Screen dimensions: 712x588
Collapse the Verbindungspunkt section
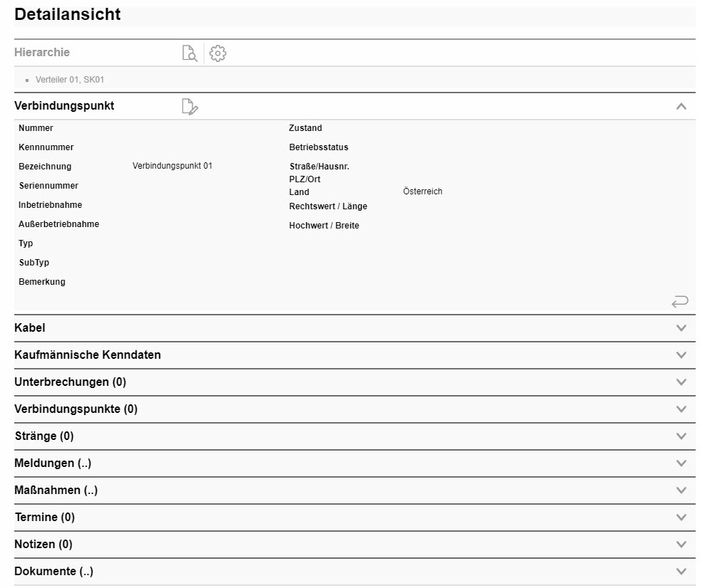(x=681, y=105)
